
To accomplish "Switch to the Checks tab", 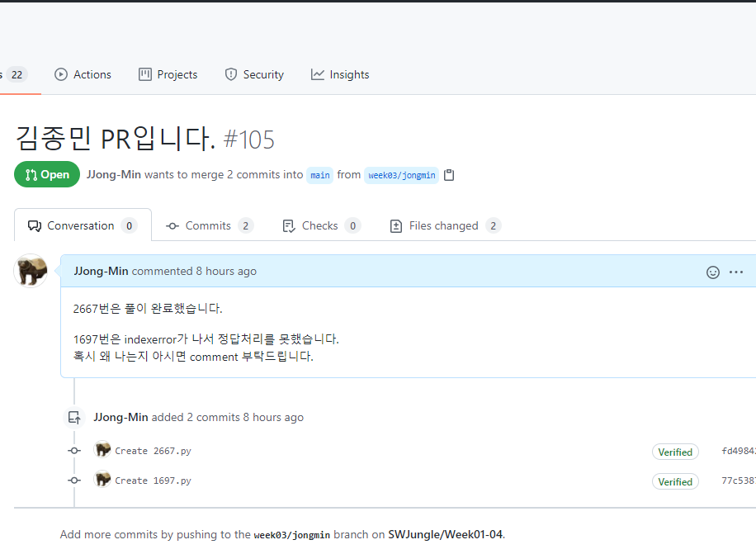I will [x=321, y=225].
